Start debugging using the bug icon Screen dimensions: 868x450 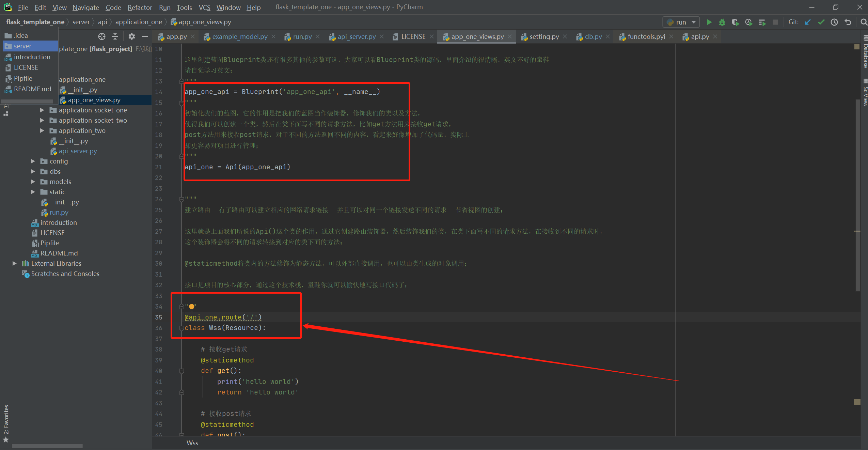722,22
